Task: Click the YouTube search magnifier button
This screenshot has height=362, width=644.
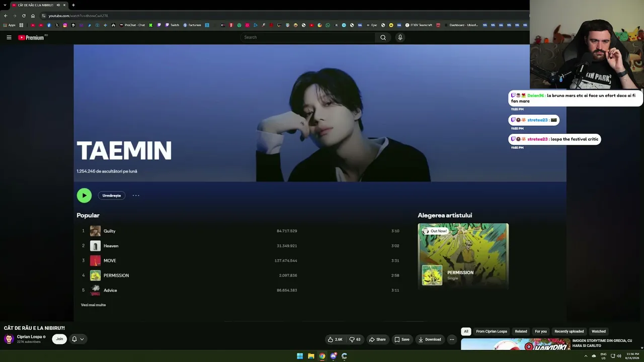Action: click(383, 37)
